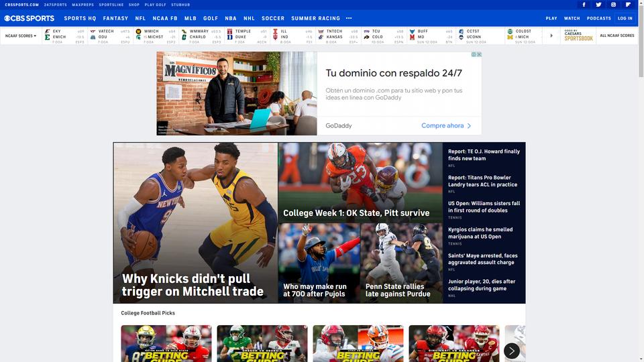
Task: Click the AdChoices info icon on ad
Action: coord(474,54)
